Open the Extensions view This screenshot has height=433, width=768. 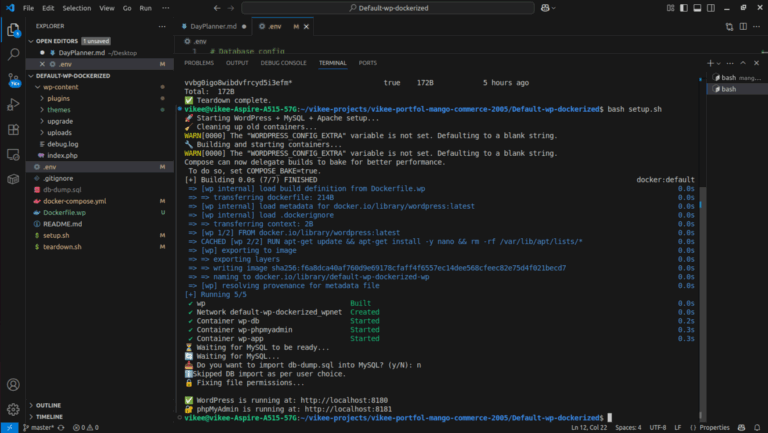click(13, 130)
